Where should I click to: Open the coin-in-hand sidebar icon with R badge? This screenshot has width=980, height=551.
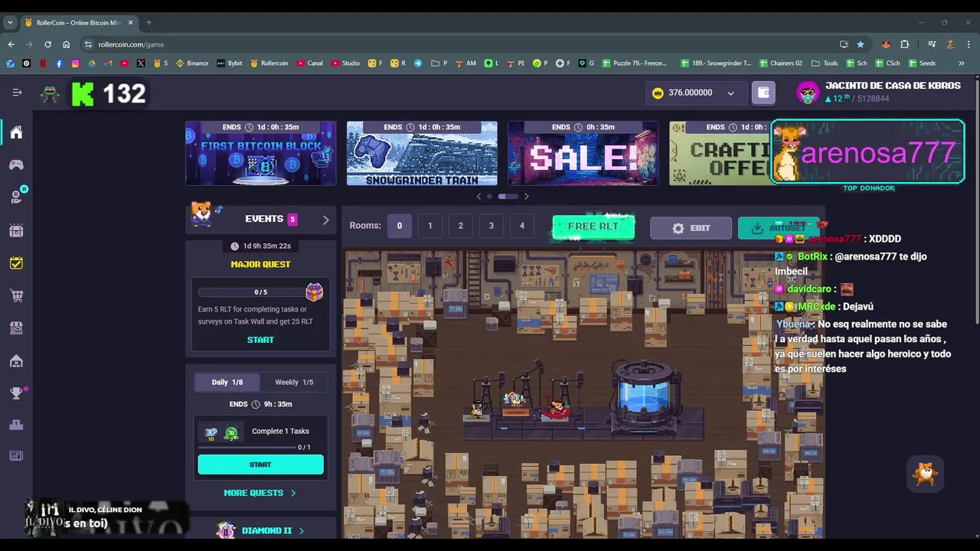pos(17,196)
